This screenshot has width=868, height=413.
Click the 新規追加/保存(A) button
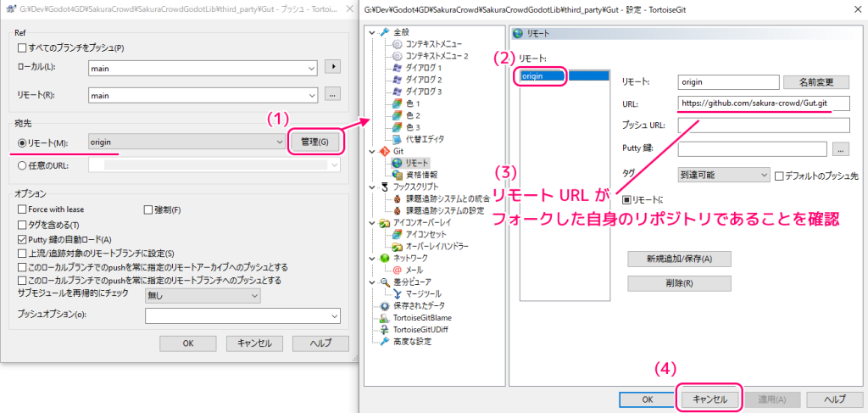(x=679, y=259)
